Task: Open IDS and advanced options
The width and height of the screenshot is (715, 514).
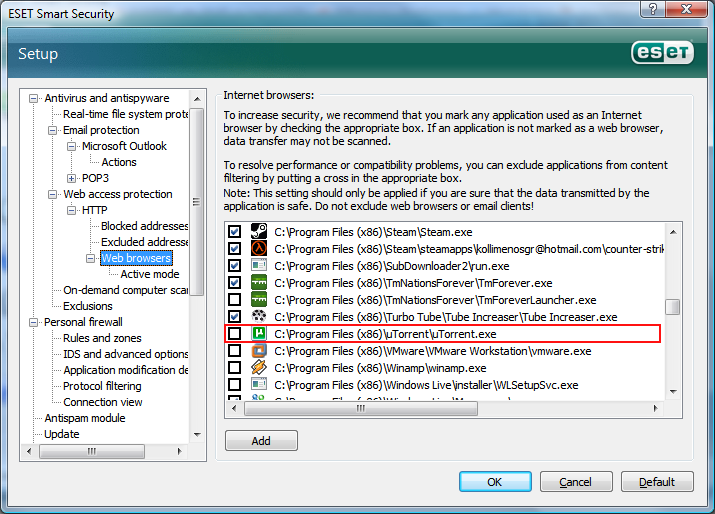Action: pos(125,354)
